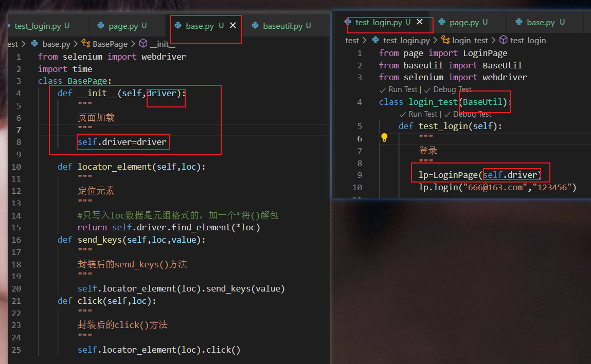Screen dimensions: 591x364
Task: Click the BasePage class symbol icon in breadcrumb
Action: pyautogui.click(x=86, y=43)
